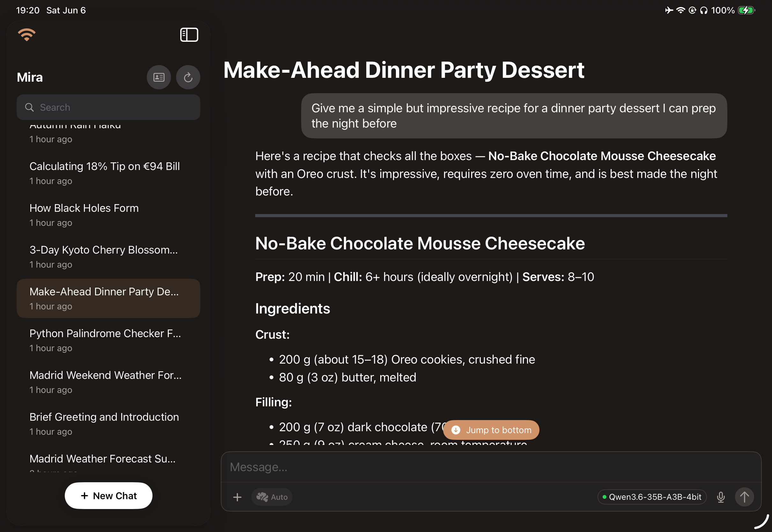Open Madrid Weekend Weather For... chat
This screenshot has height=532, width=772.
[x=108, y=382]
